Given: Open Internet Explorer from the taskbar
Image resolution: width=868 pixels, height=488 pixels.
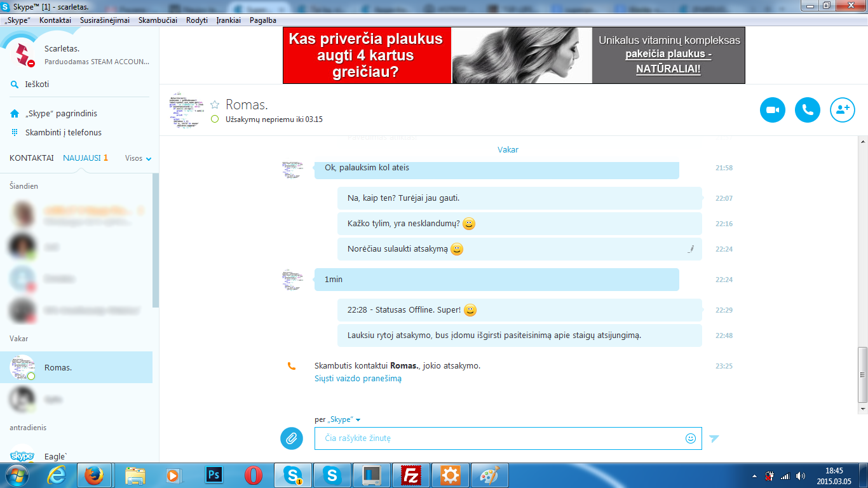Looking at the screenshot, I should pos(57,475).
